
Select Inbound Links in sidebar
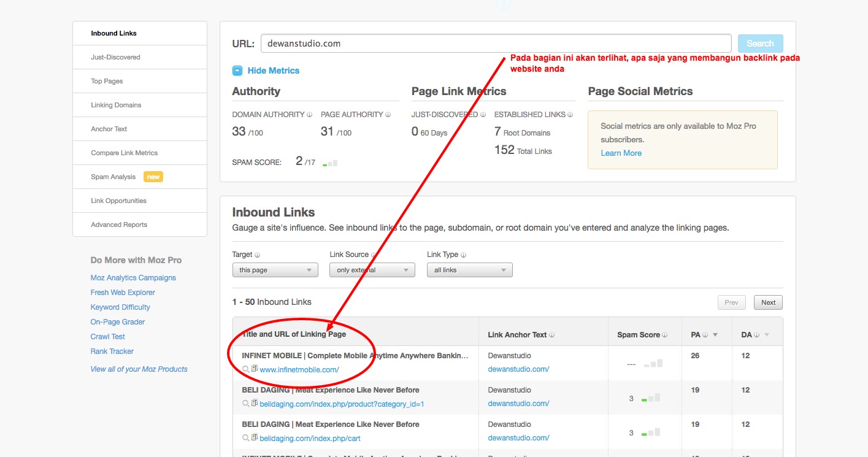pyautogui.click(x=140, y=33)
